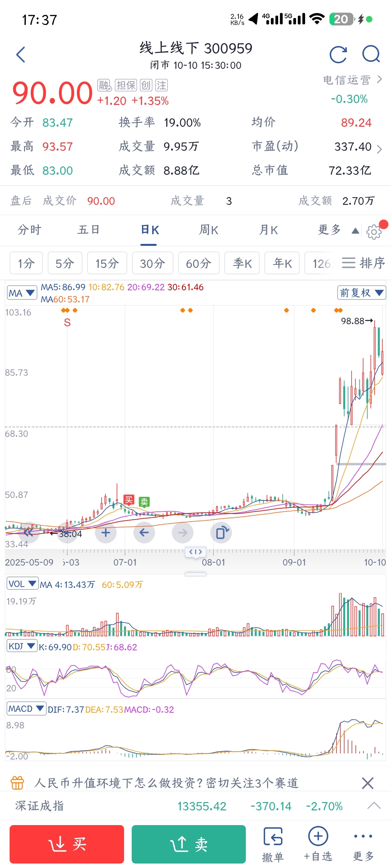Image resolution: width=391 pixels, height=868 pixels.
Task: Tap the back arrow icon
Action: coord(21,55)
